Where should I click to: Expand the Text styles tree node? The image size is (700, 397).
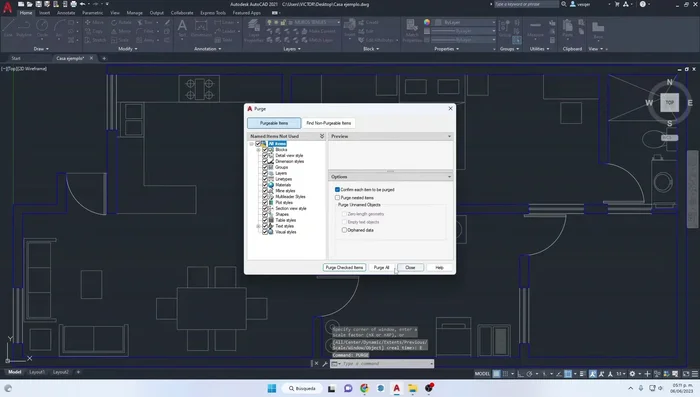(x=258, y=226)
